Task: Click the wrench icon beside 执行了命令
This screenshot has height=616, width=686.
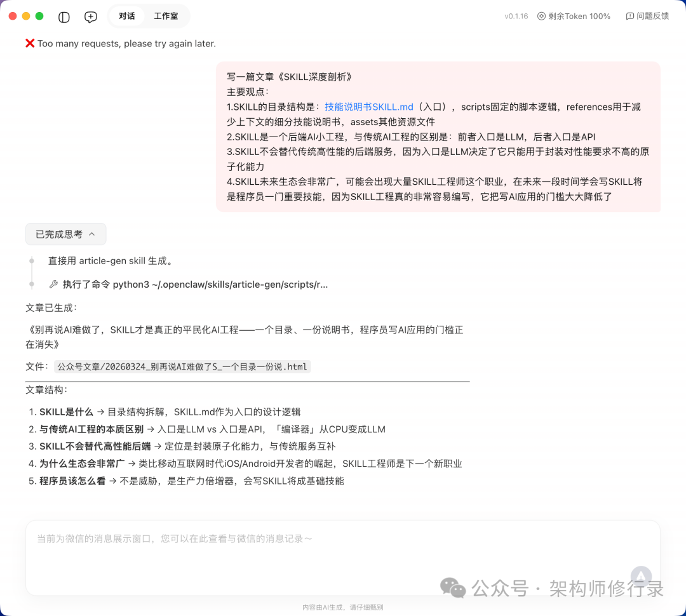Action: 53,285
